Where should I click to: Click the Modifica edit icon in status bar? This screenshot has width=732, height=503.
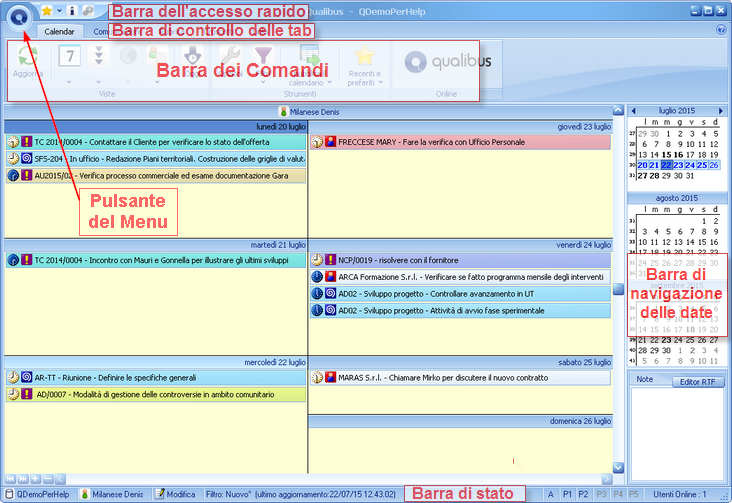tap(160, 494)
